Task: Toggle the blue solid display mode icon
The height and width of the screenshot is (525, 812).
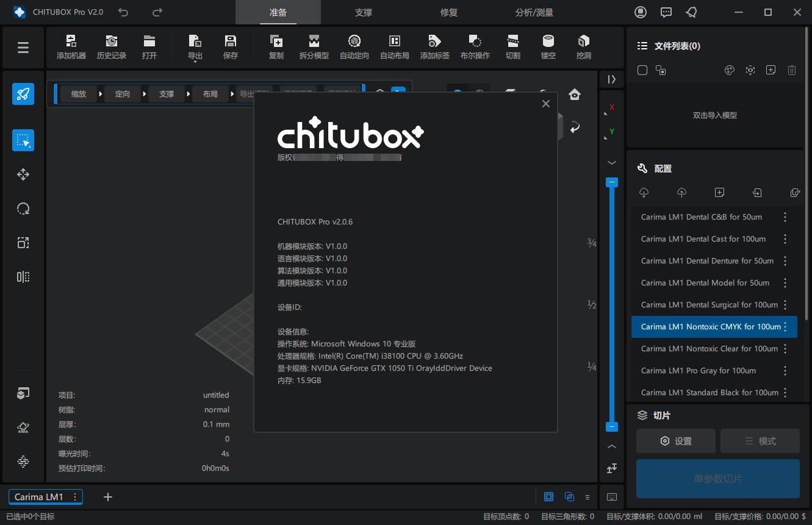Action: click(x=549, y=496)
